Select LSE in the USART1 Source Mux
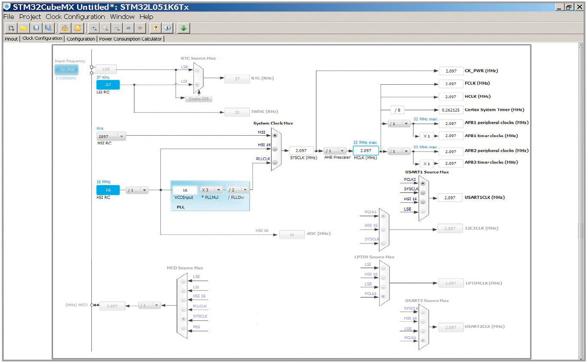The height and width of the screenshot is (364, 588). coord(423,212)
